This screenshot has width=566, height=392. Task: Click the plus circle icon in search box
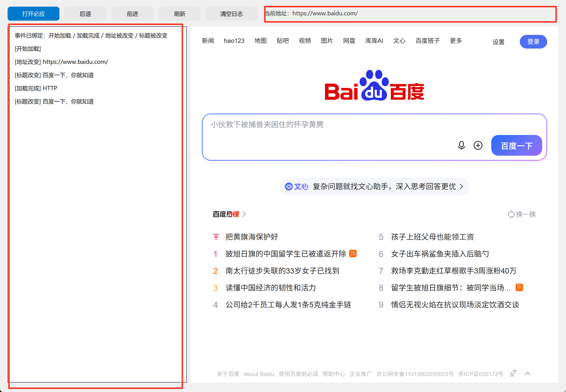click(478, 145)
